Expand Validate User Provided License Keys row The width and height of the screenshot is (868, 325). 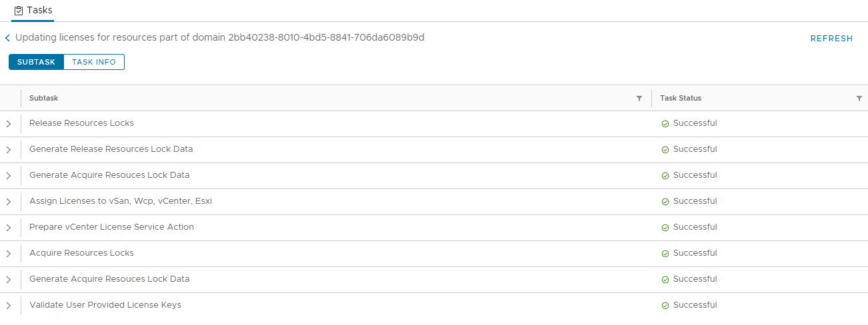click(x=9, y=306)
